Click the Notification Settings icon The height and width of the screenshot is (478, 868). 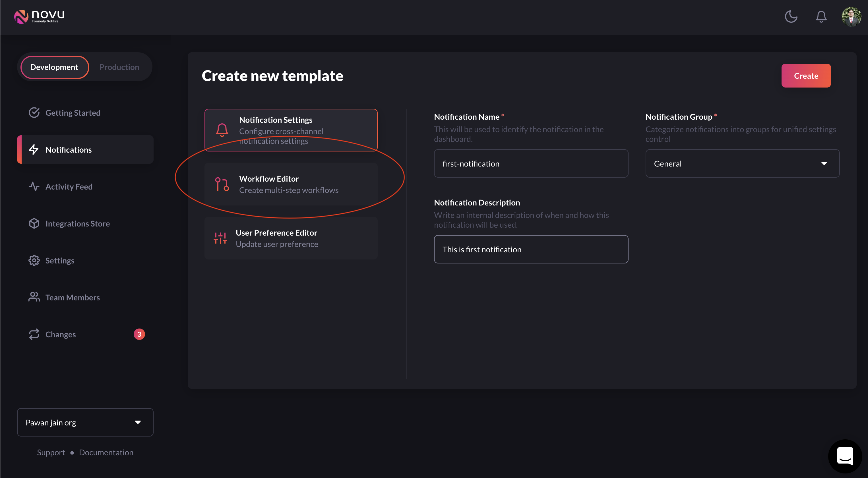[x=223, y=130]
